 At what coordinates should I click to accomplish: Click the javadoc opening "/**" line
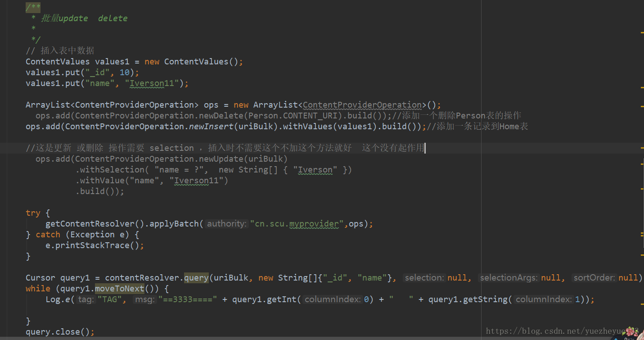(x=33, y=7)
